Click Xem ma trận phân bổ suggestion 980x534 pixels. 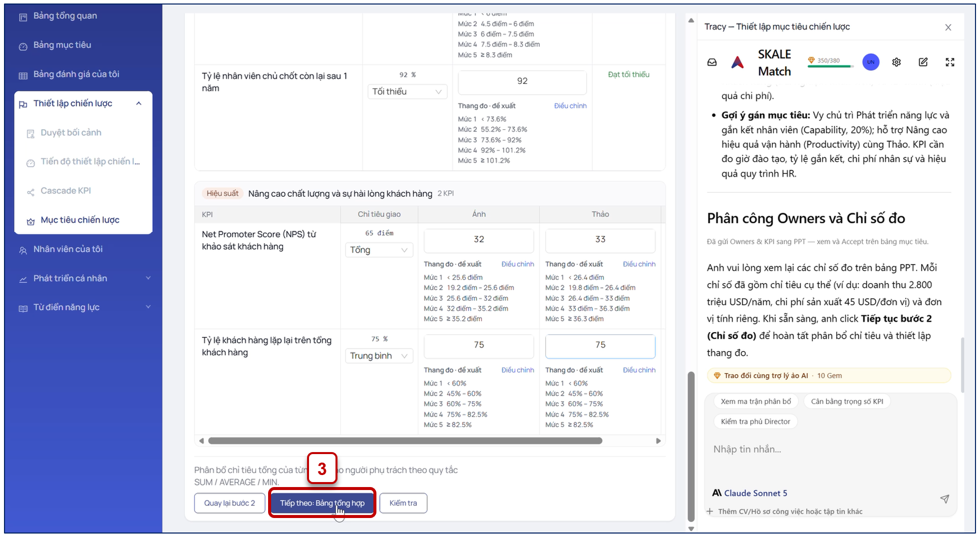coord(756,402)
